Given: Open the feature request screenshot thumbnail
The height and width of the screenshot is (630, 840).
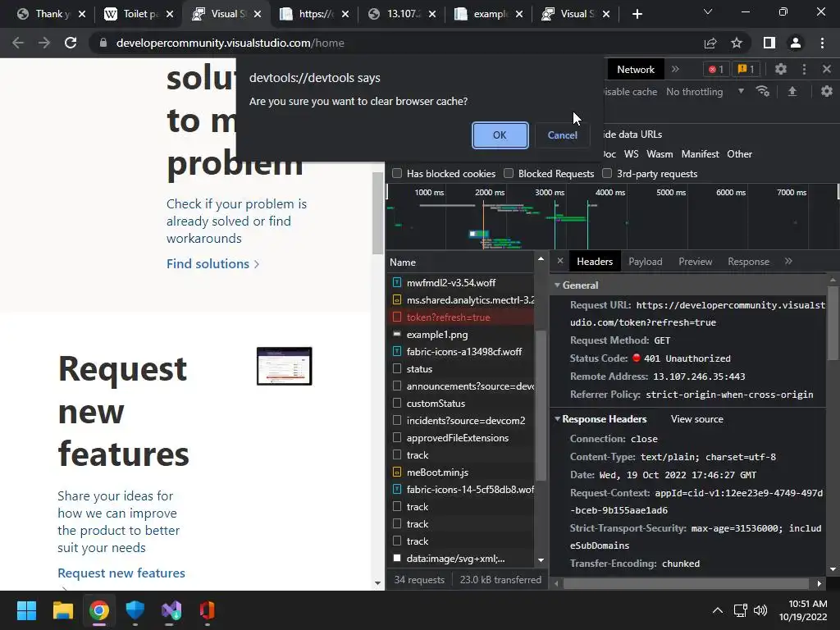Looking at the screenshot, I should coord(284,366).
